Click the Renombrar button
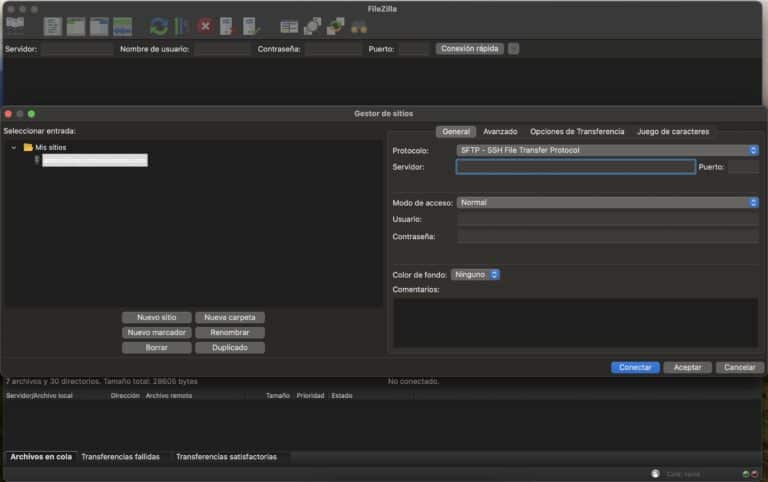Image resolution: width=768 pixels, height=482 pixels. coord(230,333)
